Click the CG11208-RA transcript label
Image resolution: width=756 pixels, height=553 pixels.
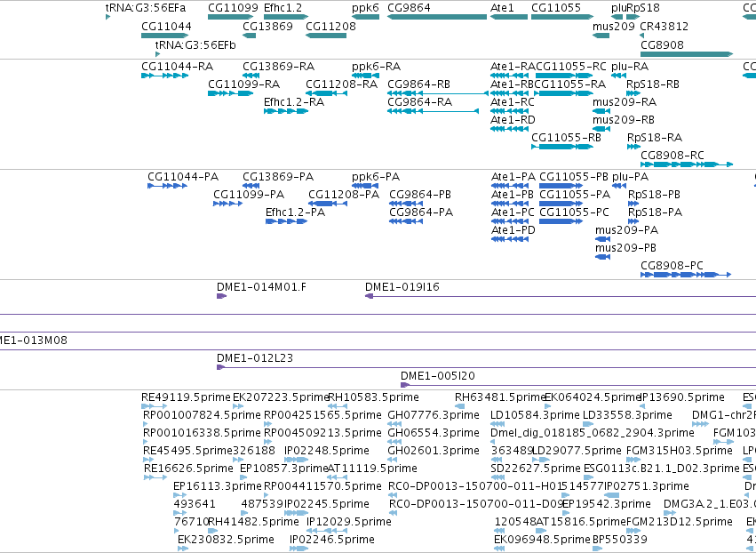341,84
